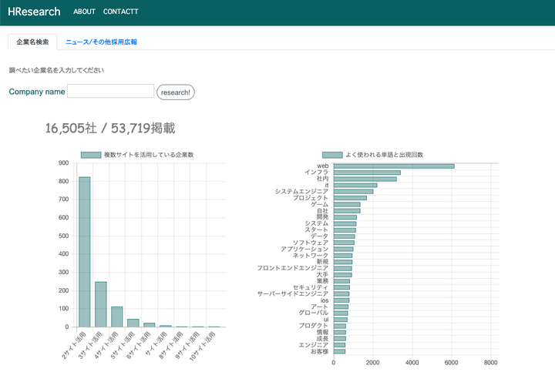Select the it bar in word chart

[x=355, y=185]
